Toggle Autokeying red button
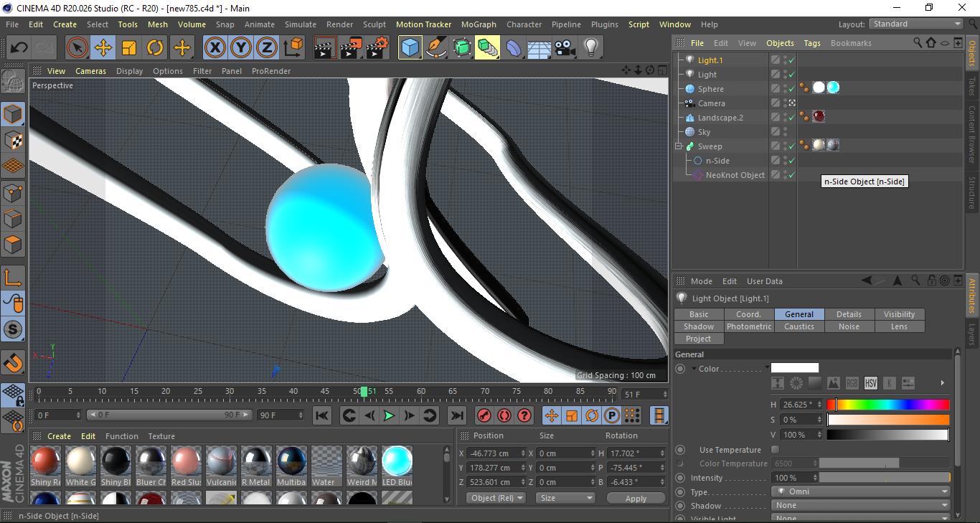This screenshot has height=523, width=980. pyautogui.click(x=504, y=415)
